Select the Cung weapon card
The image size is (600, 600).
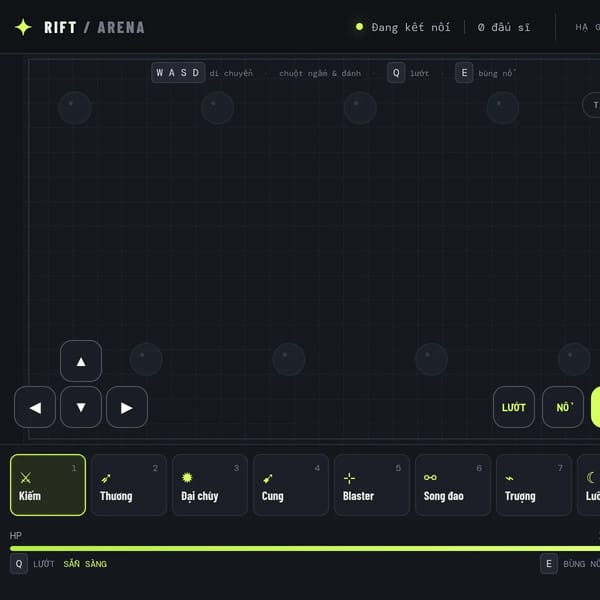tap(291, 485)
